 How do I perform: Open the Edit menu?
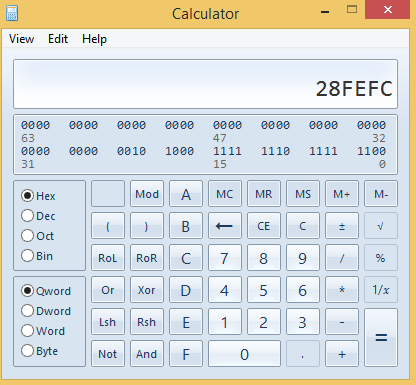(58, 39)
